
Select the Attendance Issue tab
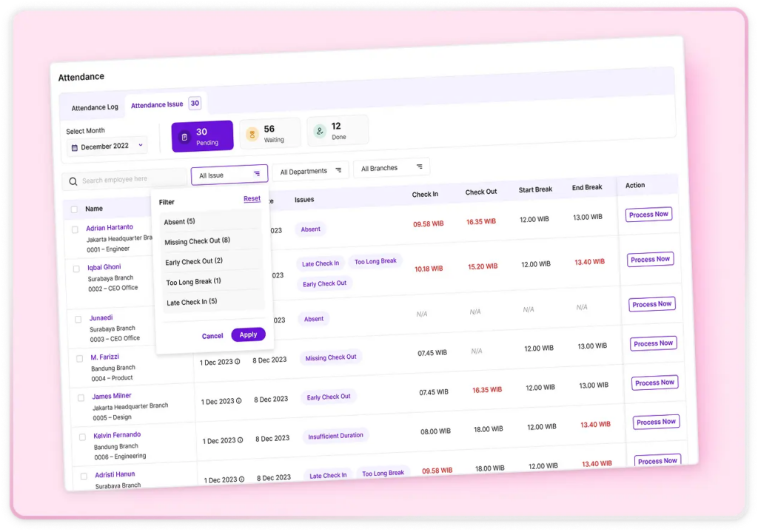(157, 105)
